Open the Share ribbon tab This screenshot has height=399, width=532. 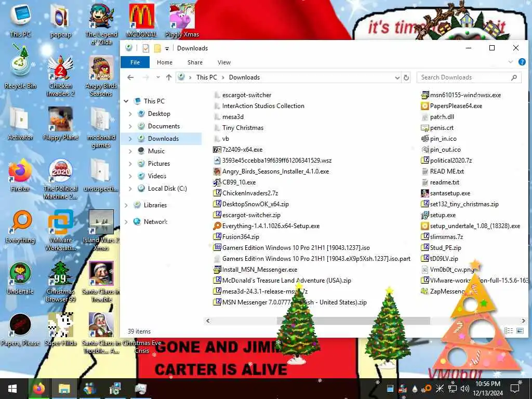pos(195,62)
